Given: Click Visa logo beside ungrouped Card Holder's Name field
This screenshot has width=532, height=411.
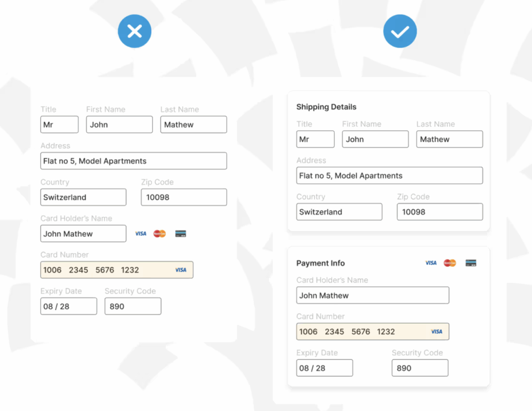Looking at the screenshot, I should click(141, 234).
